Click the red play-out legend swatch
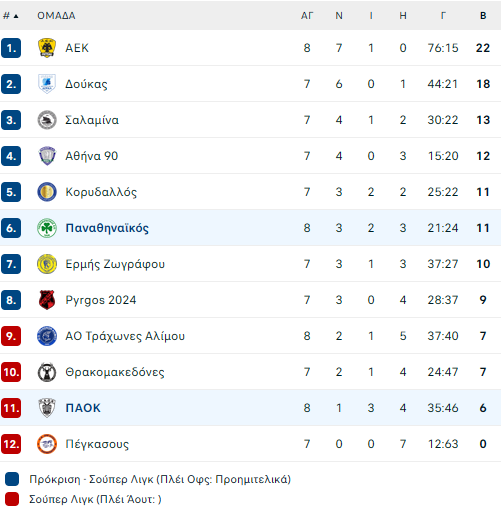 click(12, 499)
